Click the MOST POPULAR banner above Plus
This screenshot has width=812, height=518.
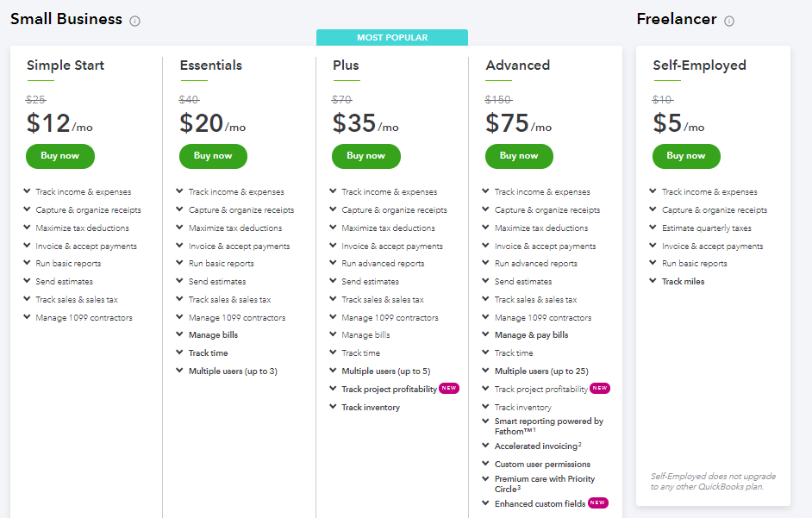click(392, 38)
